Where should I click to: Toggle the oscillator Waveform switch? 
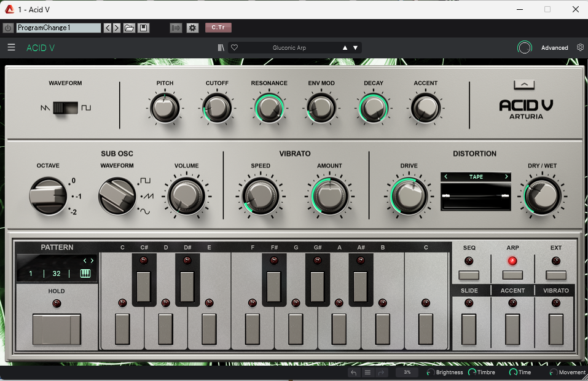65,108
